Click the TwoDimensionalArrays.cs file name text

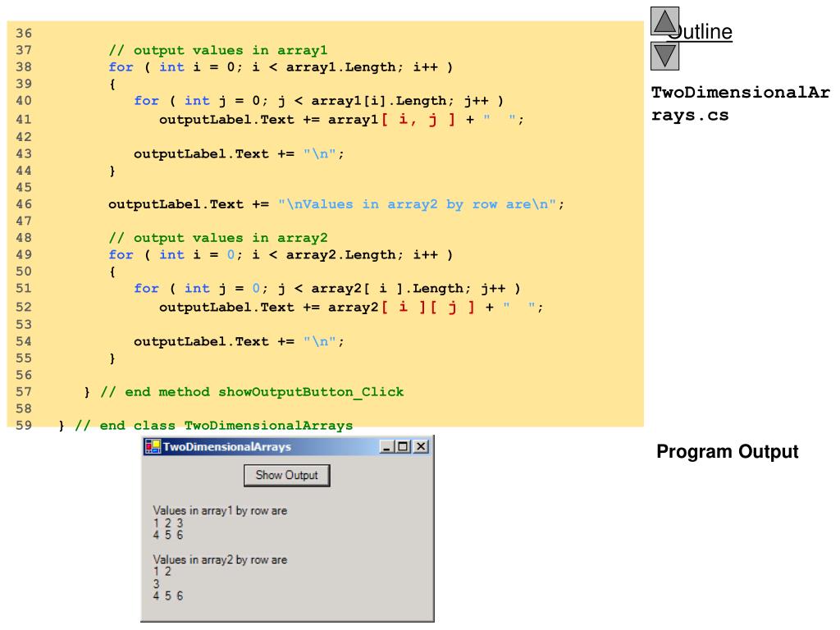[741, 104]
